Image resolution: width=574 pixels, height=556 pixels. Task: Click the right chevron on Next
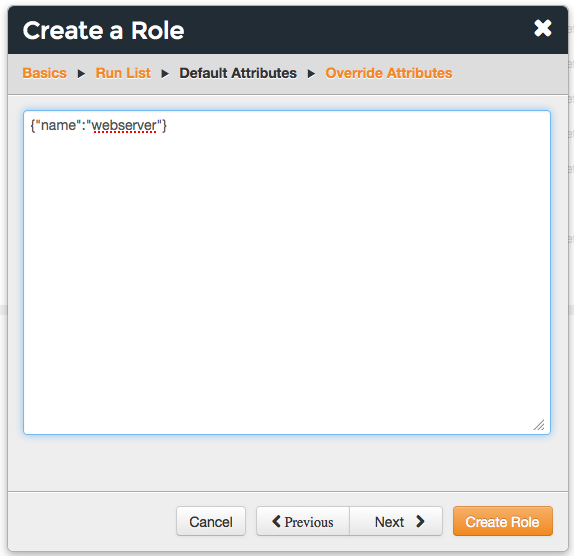click(420, 521)
